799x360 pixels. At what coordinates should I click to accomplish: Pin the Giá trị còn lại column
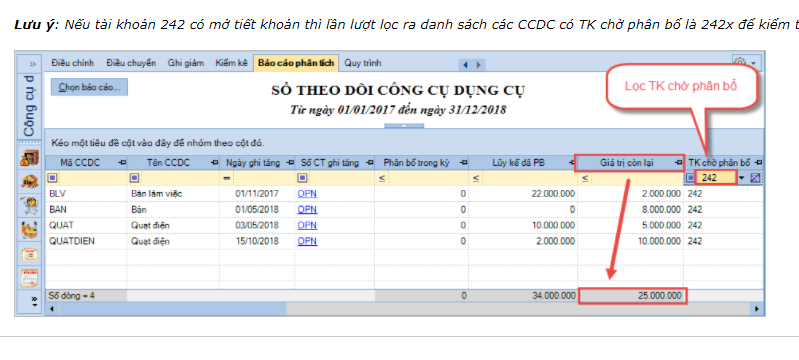(678, 163)
